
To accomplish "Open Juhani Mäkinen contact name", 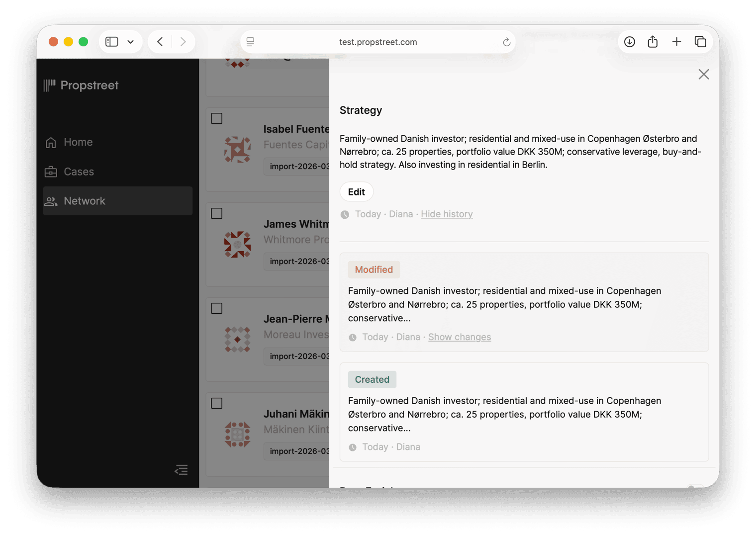I will pos(296,414).
